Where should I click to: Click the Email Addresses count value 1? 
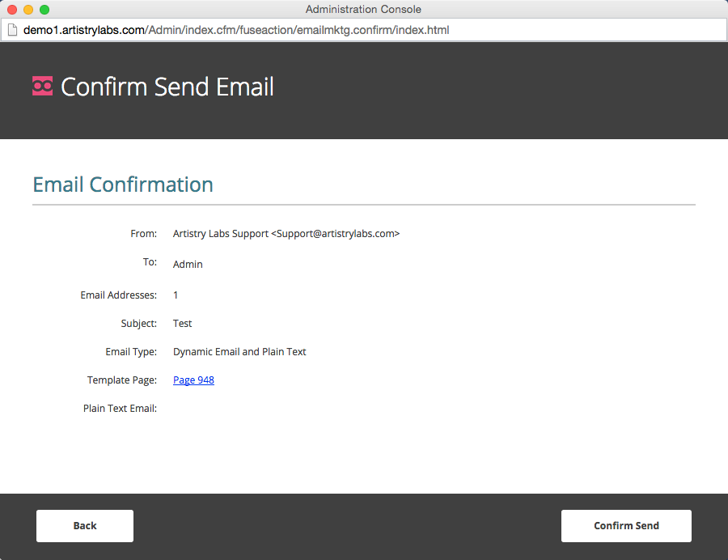pos(176,295)
